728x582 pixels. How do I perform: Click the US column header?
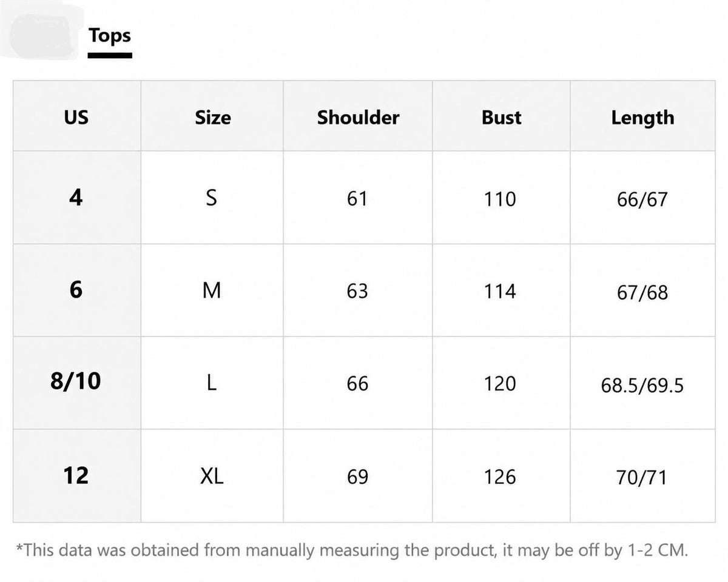[76, 116]
